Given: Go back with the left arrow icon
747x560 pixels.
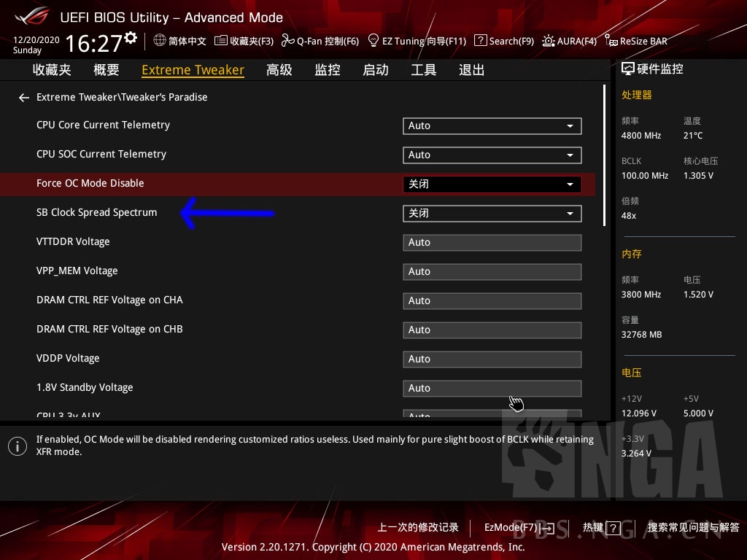Looking at the screenshot, I should [x=24, y=98].
